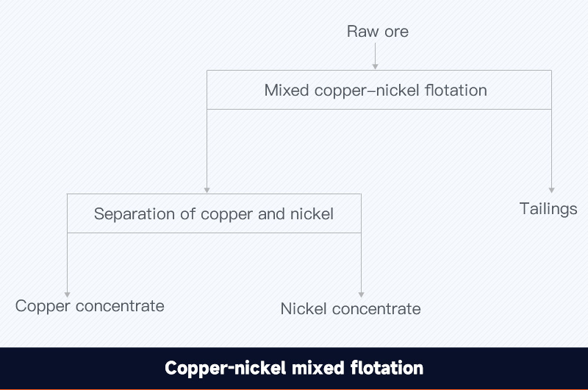Screen dimensions: 588x390
Task: Click the arrowhead above Copper concentrate
Action: pyautogui.click(x=67, y=294)
